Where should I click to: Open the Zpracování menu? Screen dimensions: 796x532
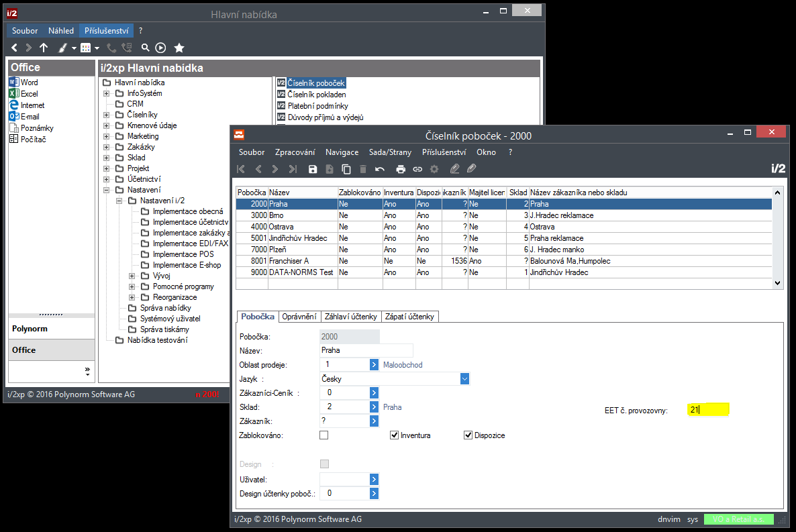tap(295, 152)
